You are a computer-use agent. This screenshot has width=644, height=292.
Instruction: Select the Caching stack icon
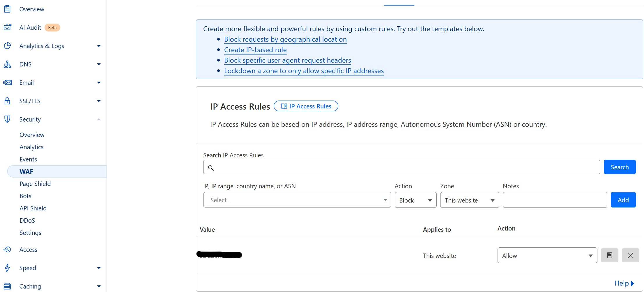click(7, 286)
